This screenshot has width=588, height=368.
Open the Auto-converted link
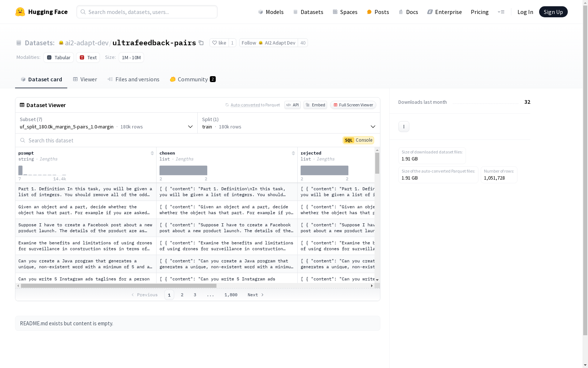pyautogui.click(x=245, y=105)
